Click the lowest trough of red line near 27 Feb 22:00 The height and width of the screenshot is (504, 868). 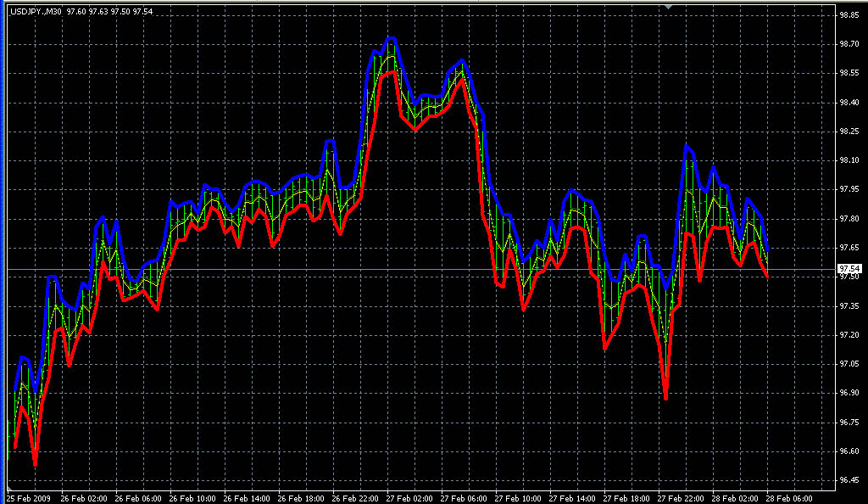tap(665, 398)
